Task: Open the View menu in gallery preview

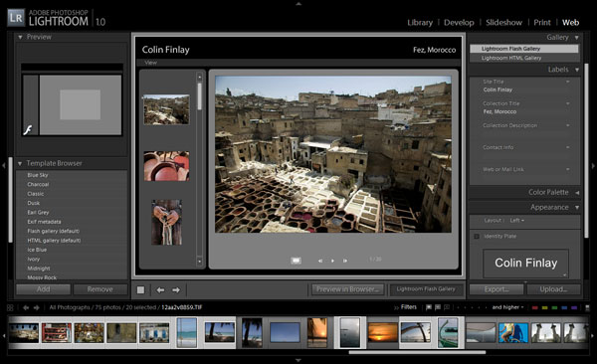Action: point(151,63)
